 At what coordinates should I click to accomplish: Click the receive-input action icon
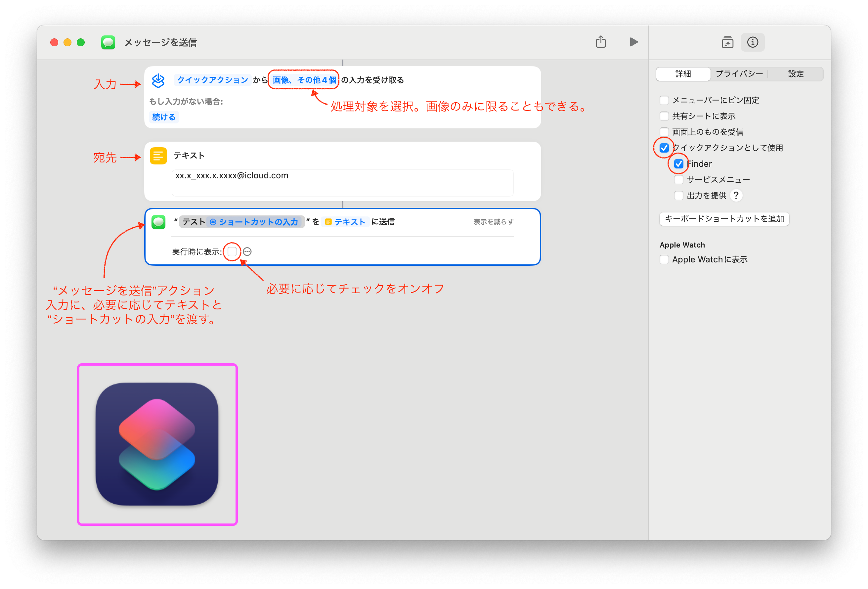[x=158, y=80]
